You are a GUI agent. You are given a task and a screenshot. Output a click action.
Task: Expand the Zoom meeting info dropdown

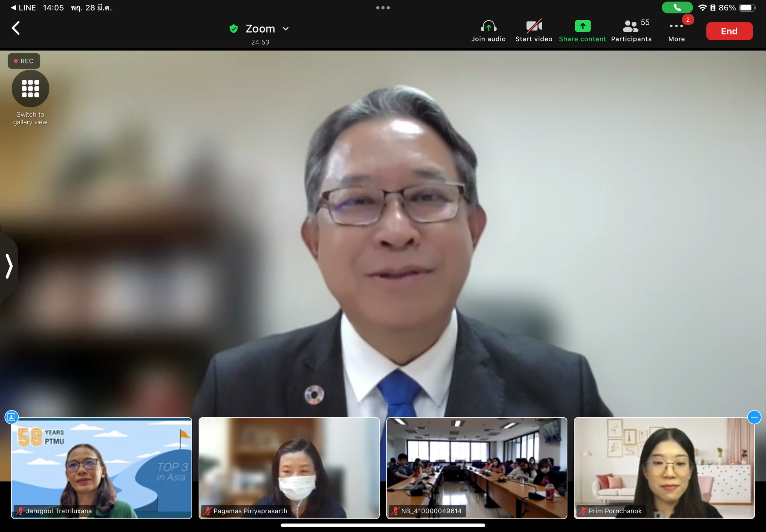tap(286, 29)
